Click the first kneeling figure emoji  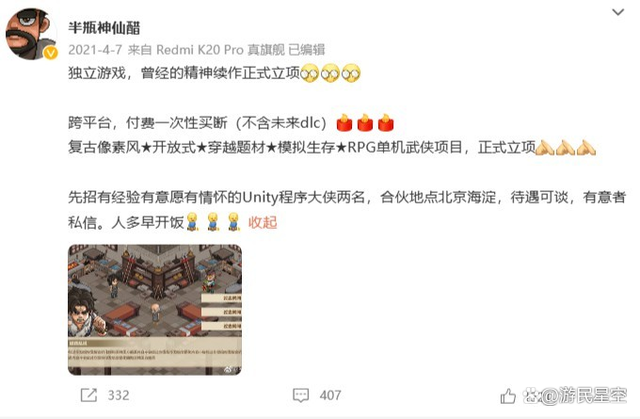192,222
